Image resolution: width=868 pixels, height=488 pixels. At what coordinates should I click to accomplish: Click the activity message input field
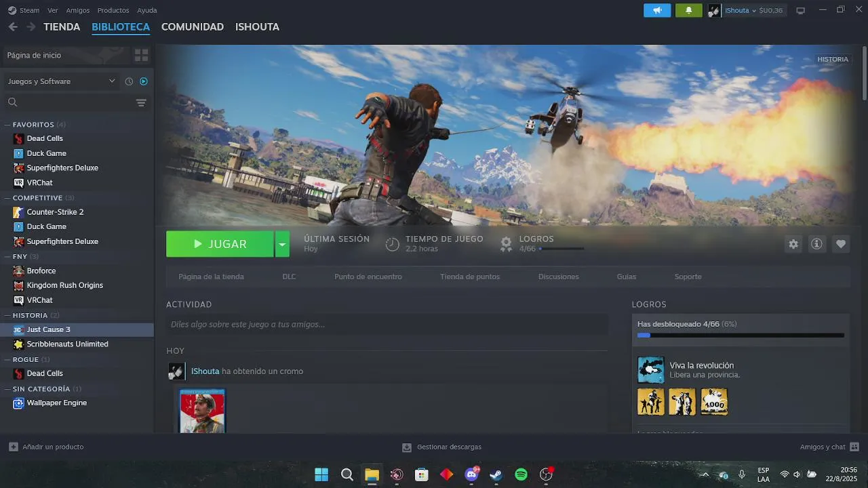(x=387, y=325)
